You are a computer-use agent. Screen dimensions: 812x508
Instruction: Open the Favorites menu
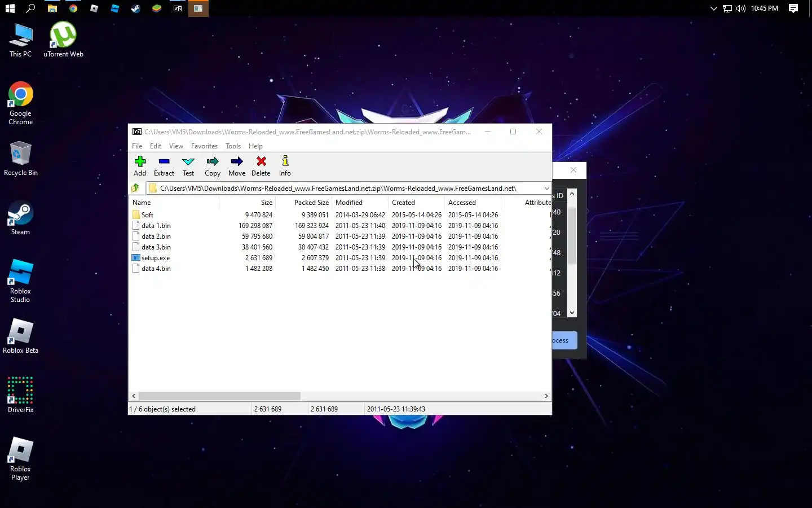204,146
